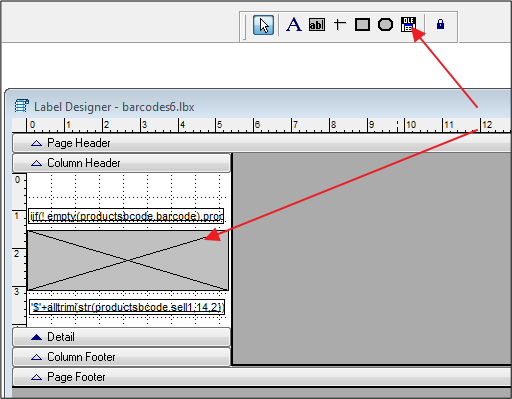Select the Select Objects arrow tool
Screen dimensions: 512x399
pos(263,25)
